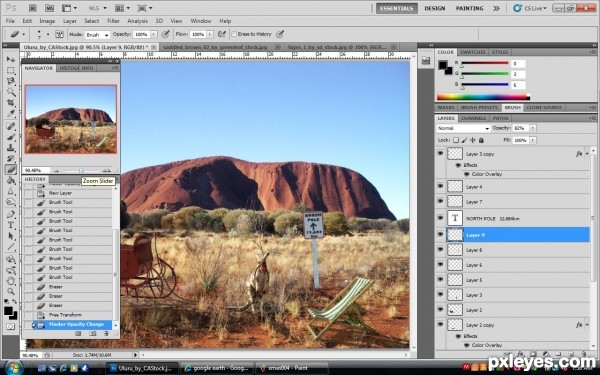Toggle Quick Mask mode icon
The image size is (600, 375).
click(x=10, y=326)
